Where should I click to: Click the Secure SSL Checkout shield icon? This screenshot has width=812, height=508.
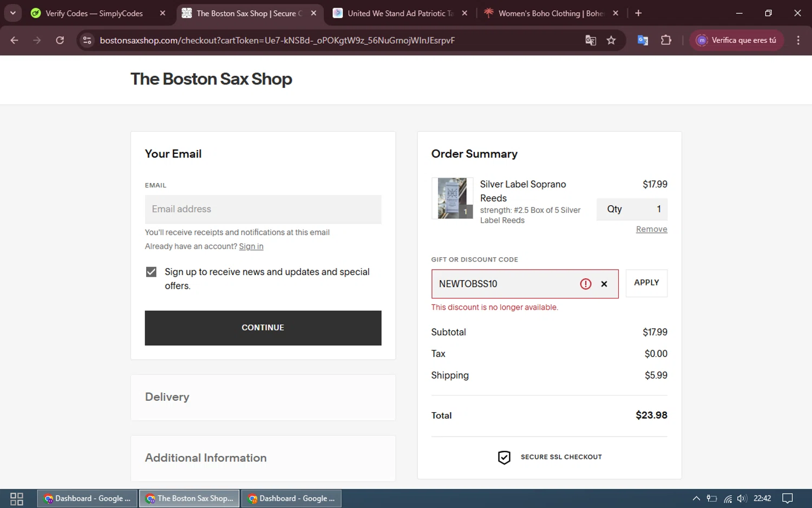504,458
